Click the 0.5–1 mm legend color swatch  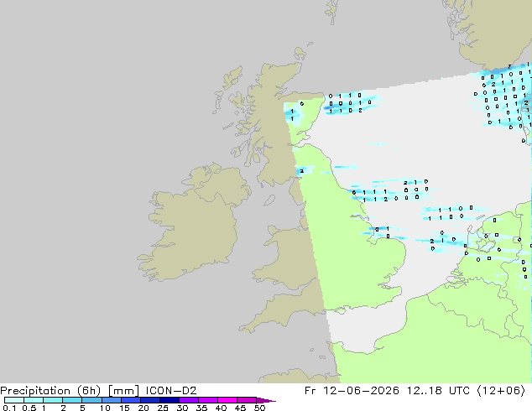(x=34, y=400)
